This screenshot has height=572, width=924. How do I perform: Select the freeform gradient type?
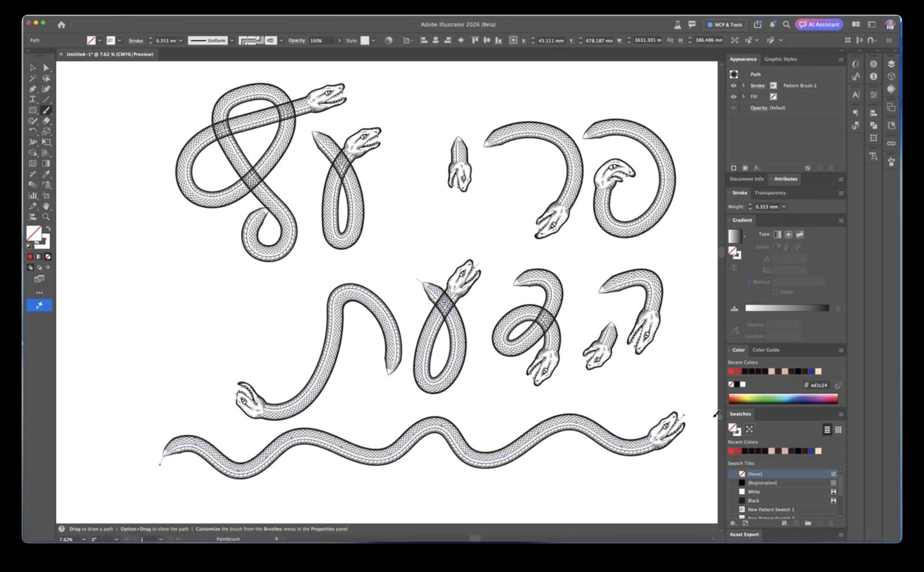click(x=799, y=234)
